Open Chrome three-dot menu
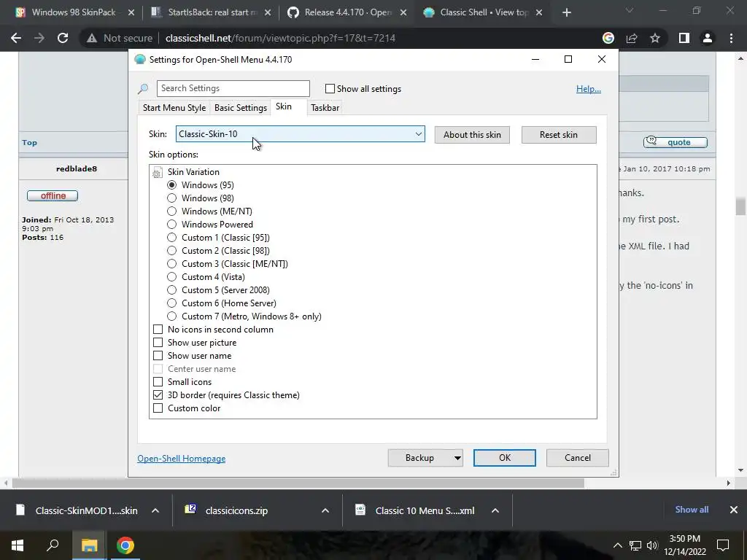The width and height of the screenshot is (747, 560). [731, 38]
